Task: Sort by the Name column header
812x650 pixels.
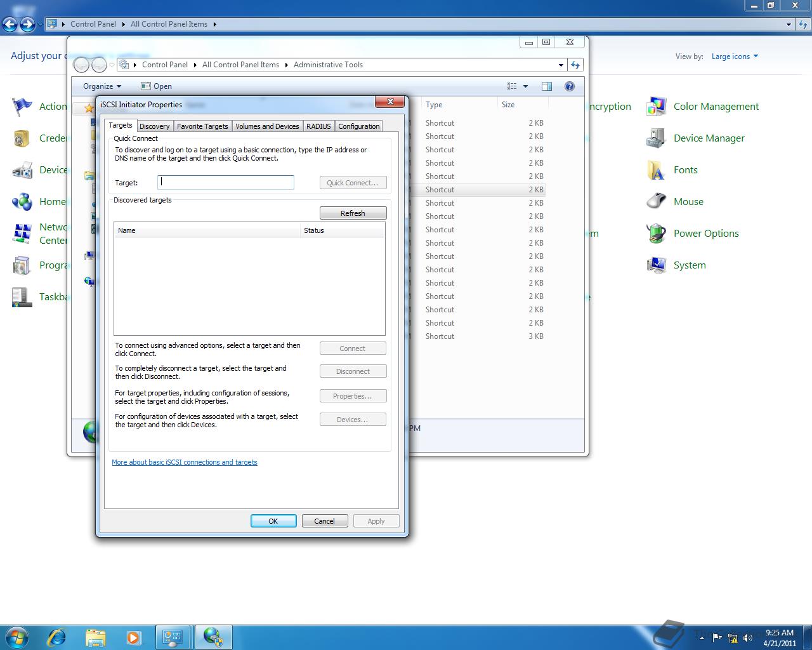Action: 207,230
